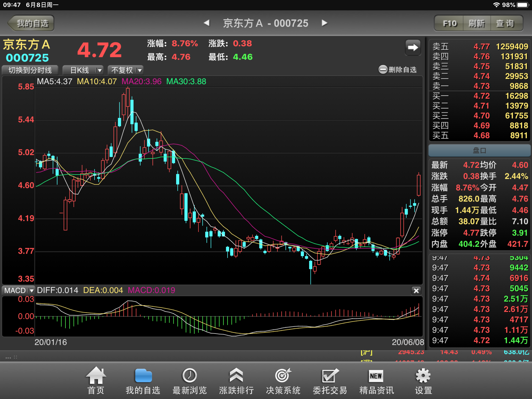Click the 20/06/08 end date label
The width and height of the screenshot is (532, 399).
tap(408, 342)
